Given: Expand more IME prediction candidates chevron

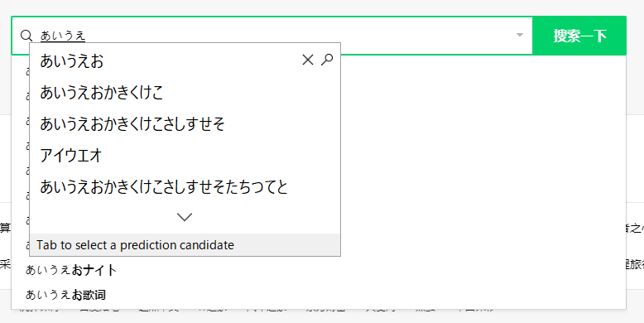Looking at the screenshot, I should (x=185, y=217).
